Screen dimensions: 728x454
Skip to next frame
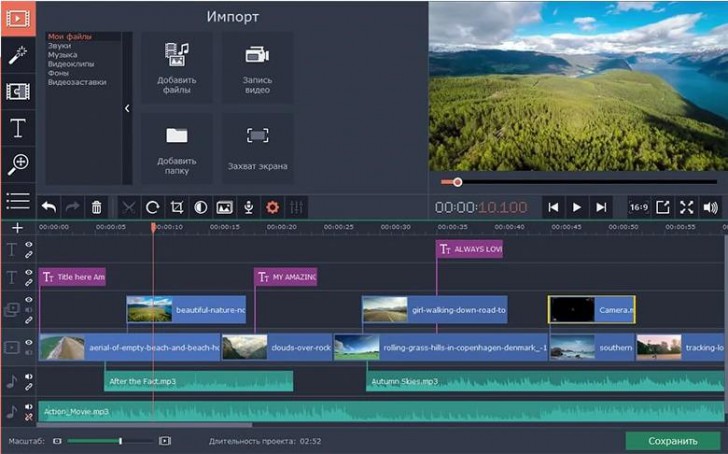click(601, 207)
